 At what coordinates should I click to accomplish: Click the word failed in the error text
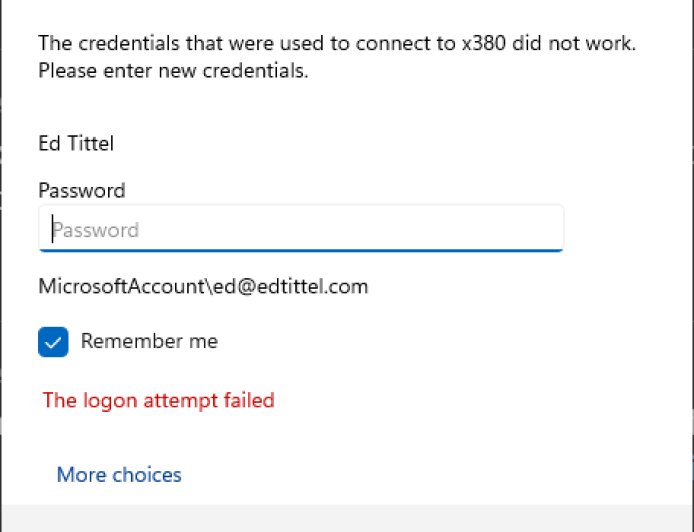coord(248,401)
